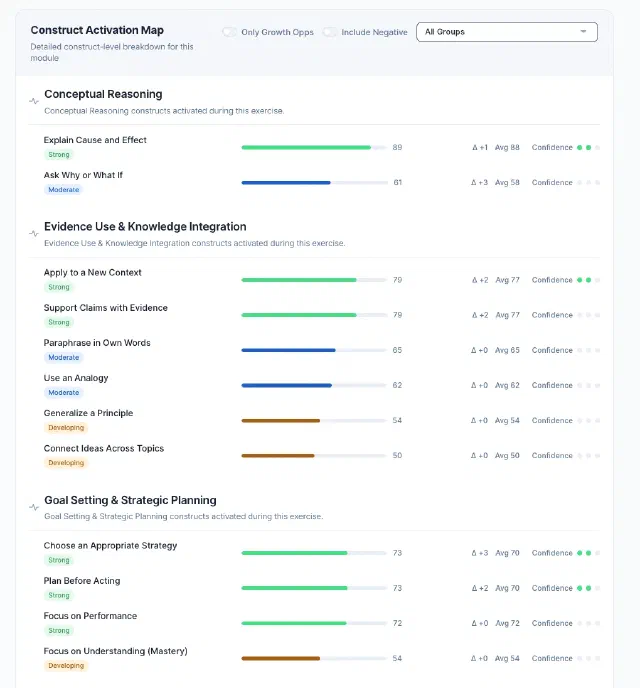Click the pulse icon beside Goal Setting & Strategic Planning
The height and width of the screenshot is (688, 640).
34,507
